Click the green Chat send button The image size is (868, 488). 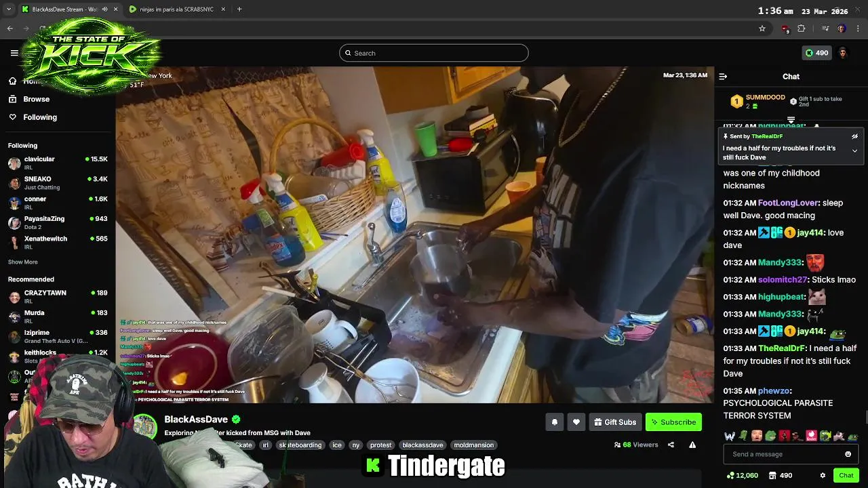click(846, 475)
